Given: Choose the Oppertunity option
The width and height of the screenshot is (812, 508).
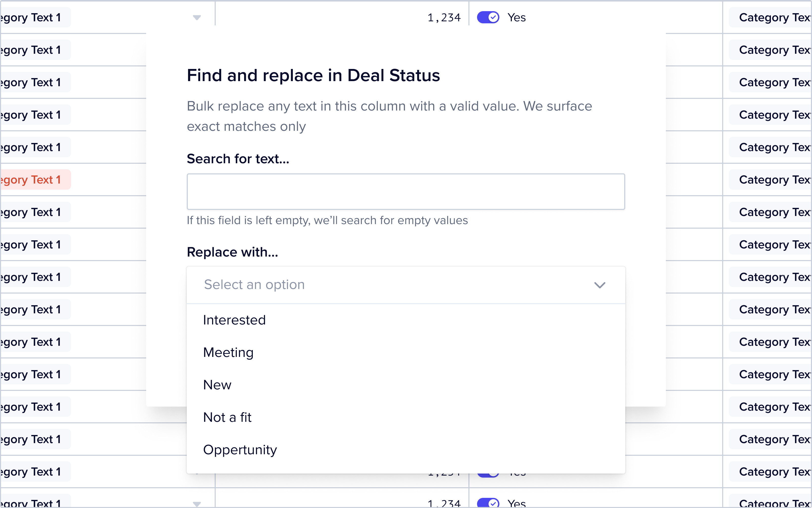Looking at the screenshot, I should (x=240, y=449).
